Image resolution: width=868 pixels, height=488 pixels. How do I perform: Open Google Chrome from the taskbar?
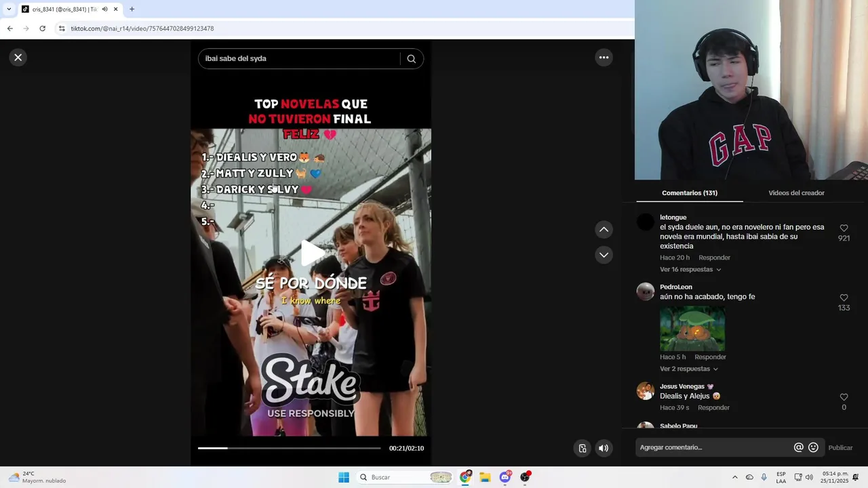tap(465, 477)
